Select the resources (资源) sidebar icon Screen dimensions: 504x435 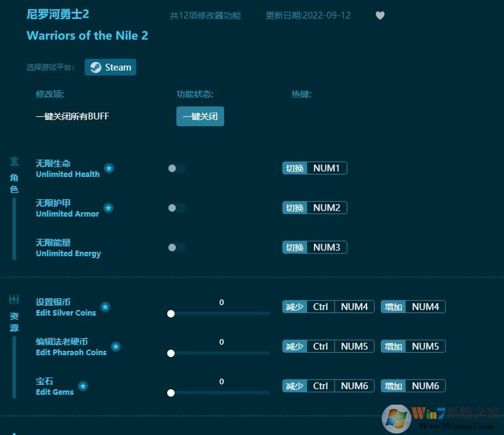click(x=14, y=299)
